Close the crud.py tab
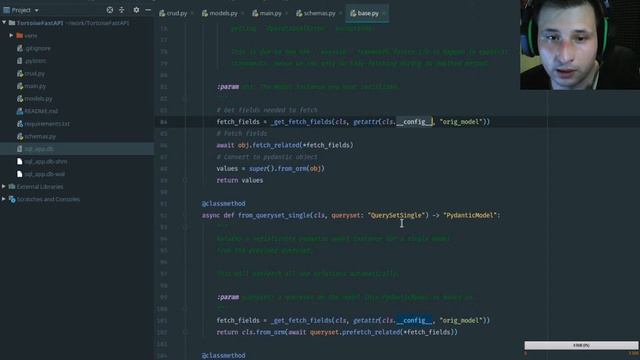 click(192, 13)
